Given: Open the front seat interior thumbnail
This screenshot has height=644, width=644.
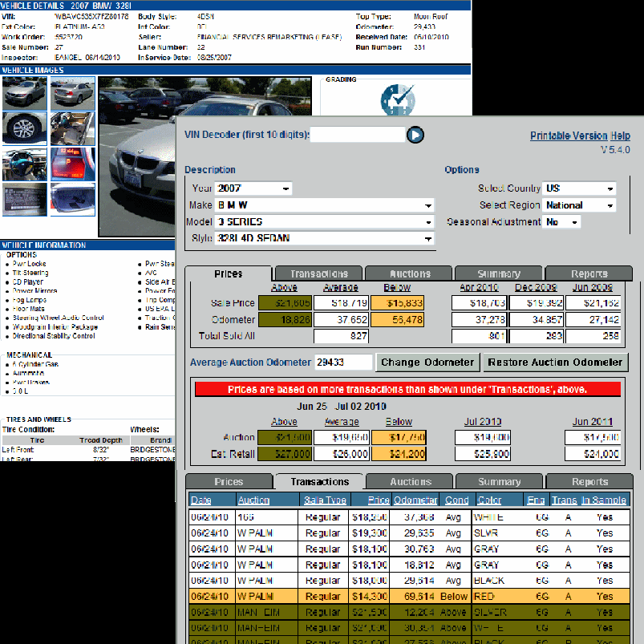Looking at the screenshot, I should [73, 128].
